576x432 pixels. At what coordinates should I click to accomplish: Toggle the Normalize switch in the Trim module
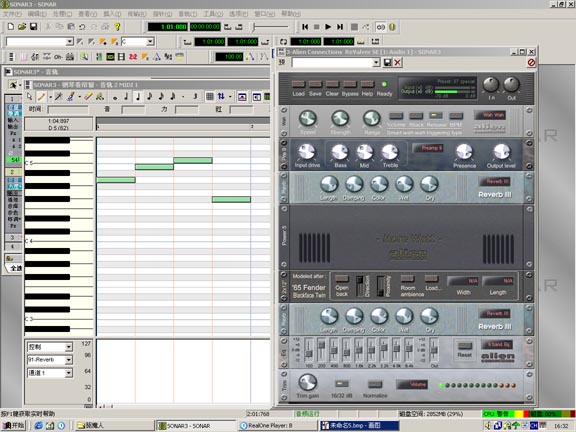(375, 384)
